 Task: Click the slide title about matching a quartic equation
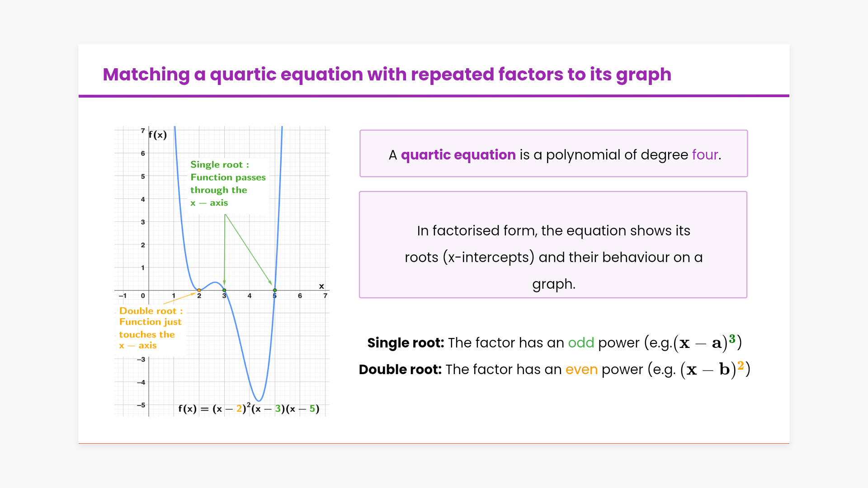tap(387, 75)
